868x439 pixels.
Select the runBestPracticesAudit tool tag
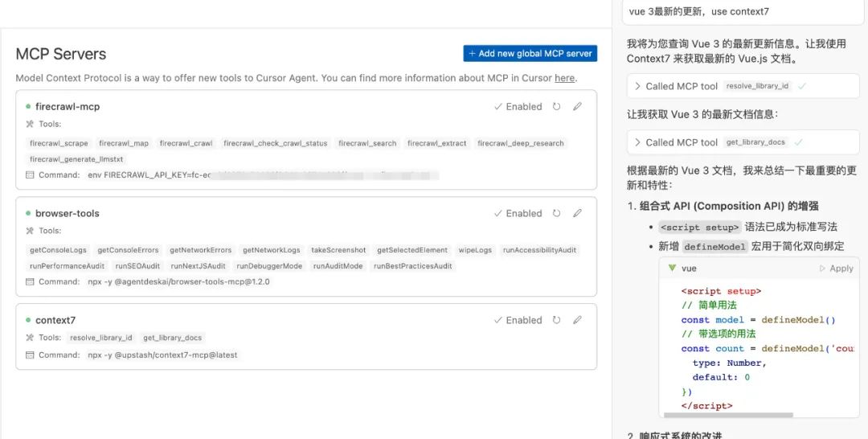point(412,266)
